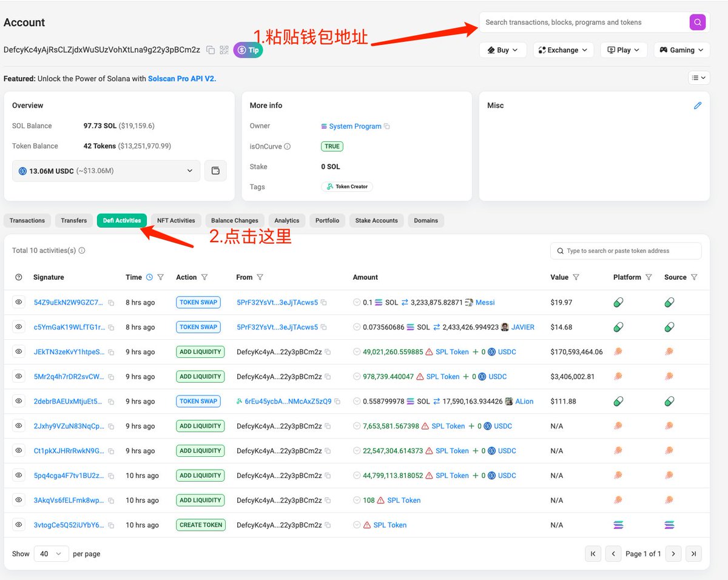Toggle the eye icon beside signature JEkTN3zeKvY1htpeS

[x=18, y=351]
